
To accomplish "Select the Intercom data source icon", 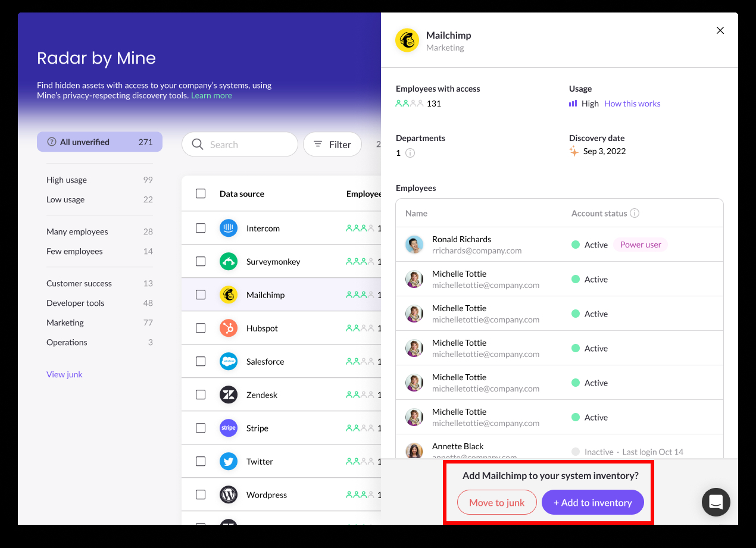I will (x=228, y=228).
